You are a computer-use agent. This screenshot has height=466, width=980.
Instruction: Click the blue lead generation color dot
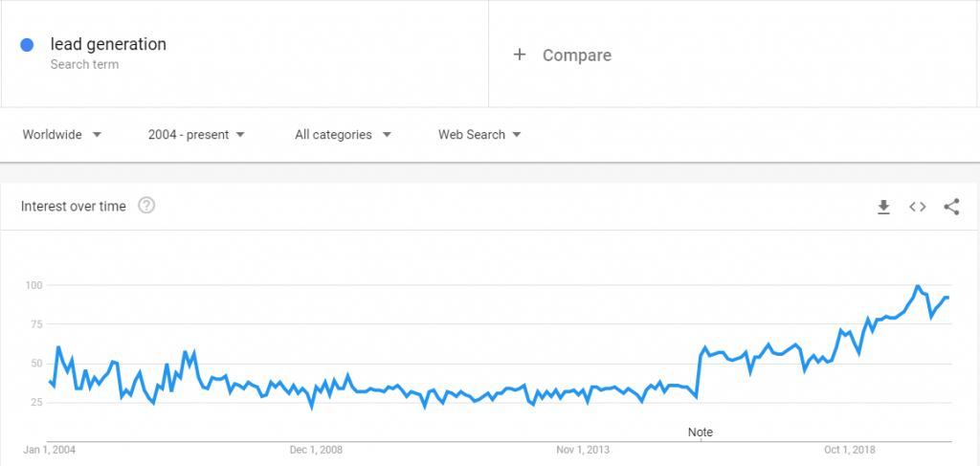27,45
